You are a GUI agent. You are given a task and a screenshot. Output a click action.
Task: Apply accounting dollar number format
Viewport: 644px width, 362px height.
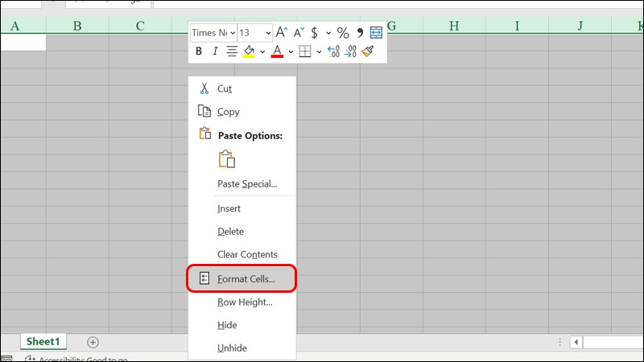(x=314, y=32)
